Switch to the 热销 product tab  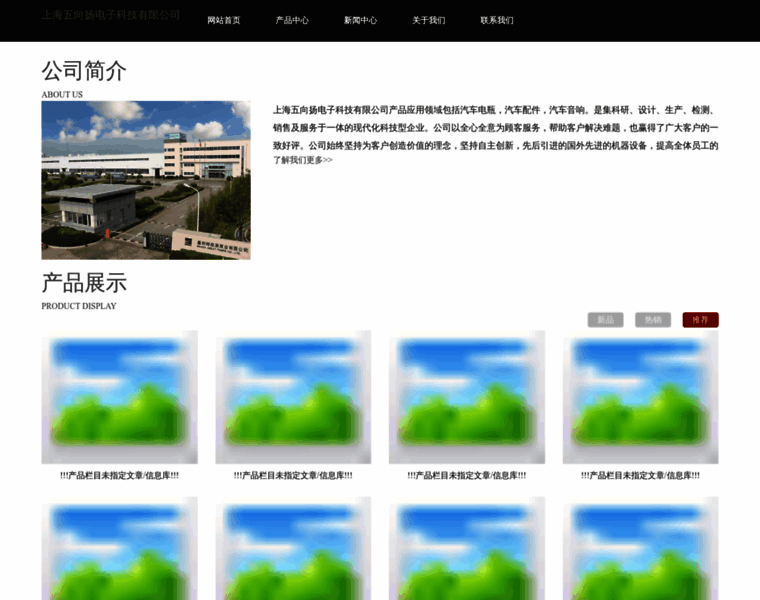click(653, 320)
